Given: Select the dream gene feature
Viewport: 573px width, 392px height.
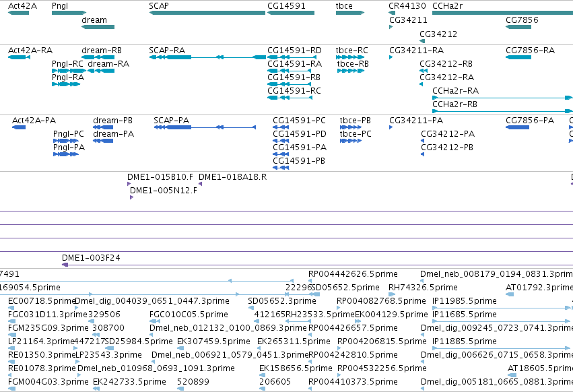Looking at the screenshot, I should tap(98, 27).
